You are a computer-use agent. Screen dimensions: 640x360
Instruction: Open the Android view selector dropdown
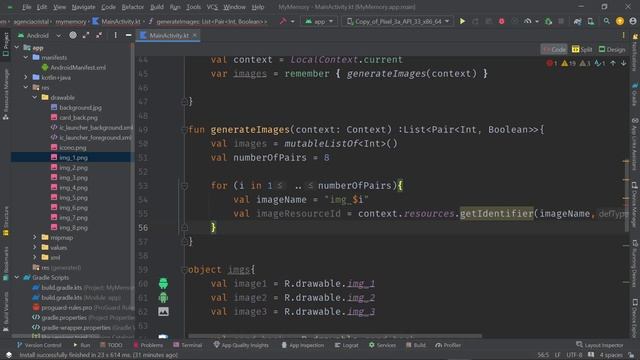click(39, 36)
